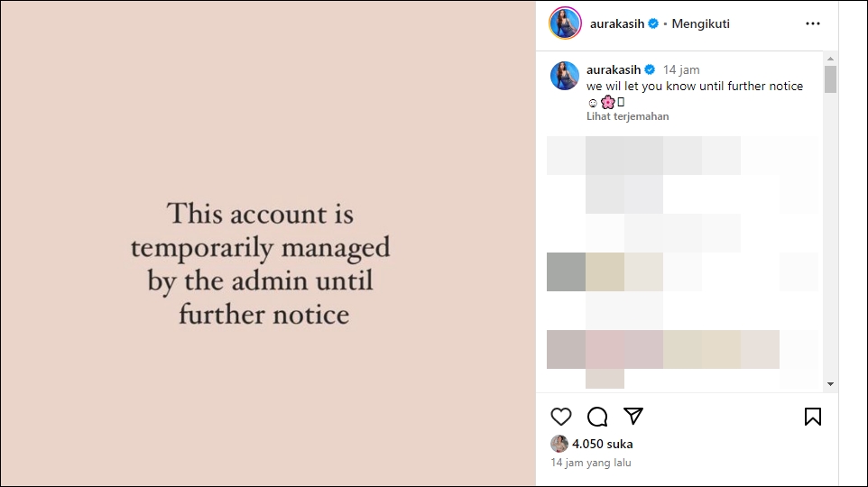Click the verified badge in the post header
The image size is (868, 487).
point(654,23)
